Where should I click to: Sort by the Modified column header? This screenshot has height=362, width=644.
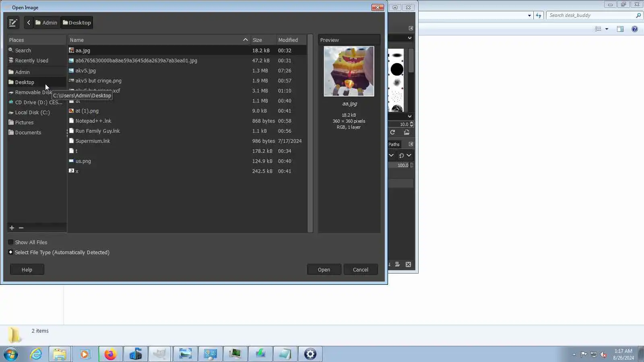click(291, 40)
